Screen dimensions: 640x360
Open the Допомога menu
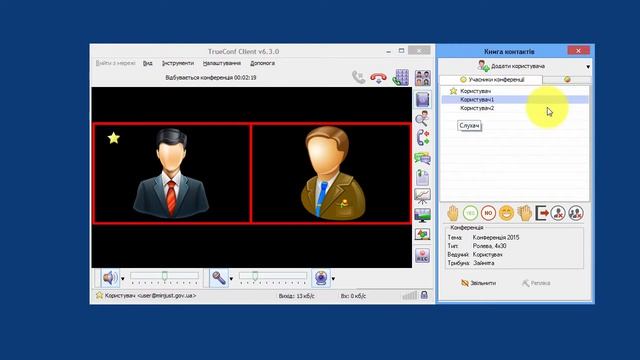click(x=262, y=63)
